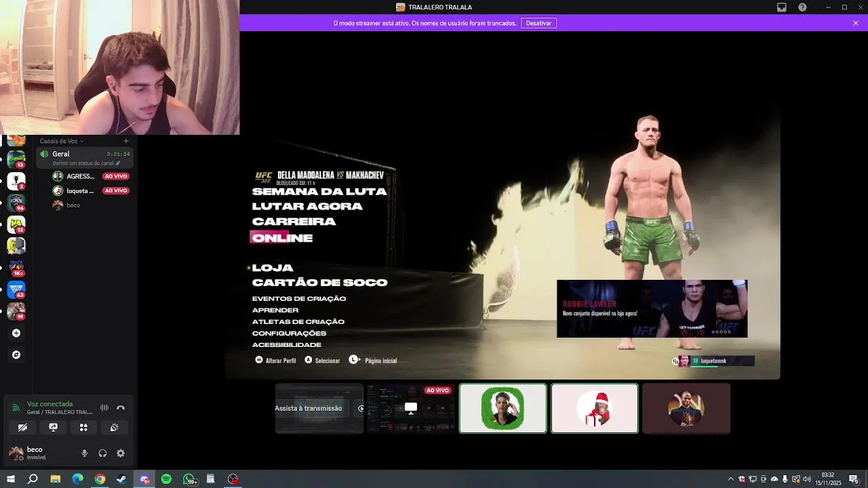Add a server with the plus icon
The width and height of the screenshot is (868, 488).
click(16, 333)
